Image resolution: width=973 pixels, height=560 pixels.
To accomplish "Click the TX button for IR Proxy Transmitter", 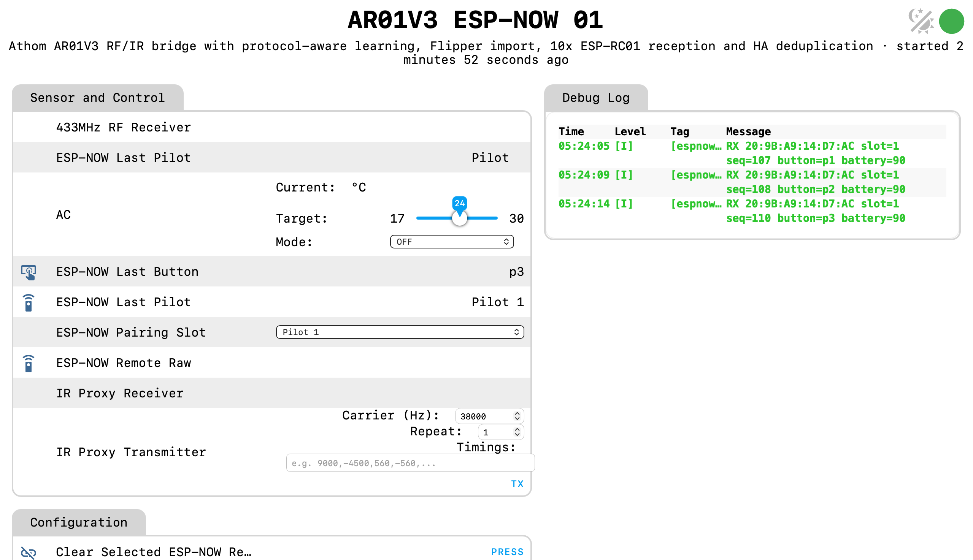I will pyautogui.click(x=517, y=484).
